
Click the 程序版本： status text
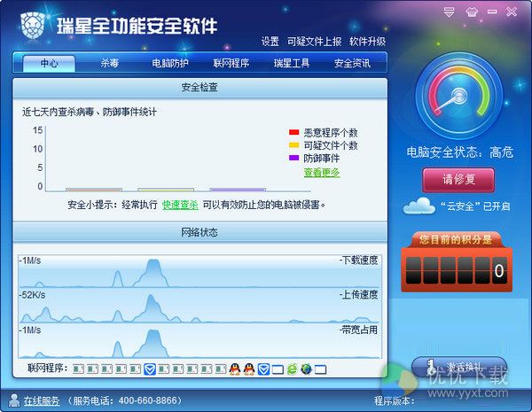point(395,400)
